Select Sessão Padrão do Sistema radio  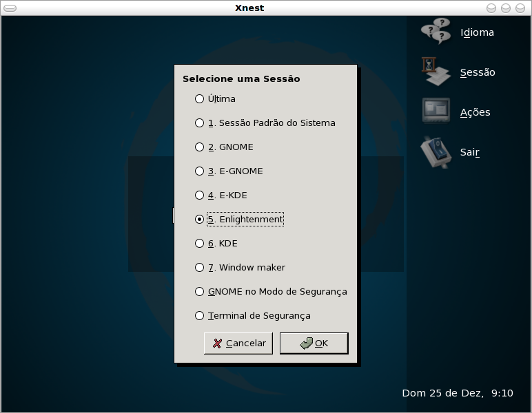coord(265,123)
